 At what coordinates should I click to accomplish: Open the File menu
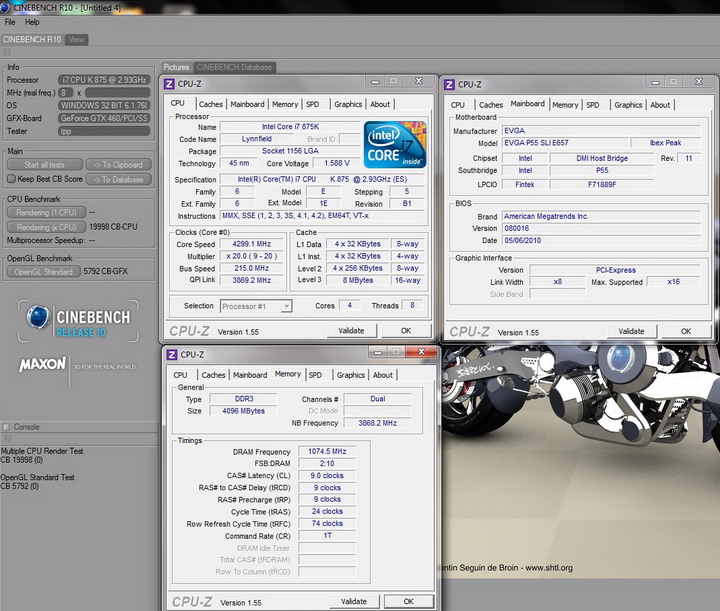(10, 22)
